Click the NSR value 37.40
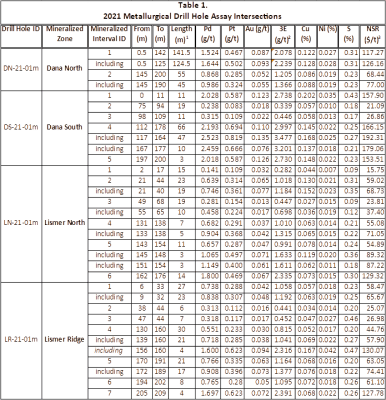The height and width of the screenshot is (400, 386). click(x=375, y=212)
